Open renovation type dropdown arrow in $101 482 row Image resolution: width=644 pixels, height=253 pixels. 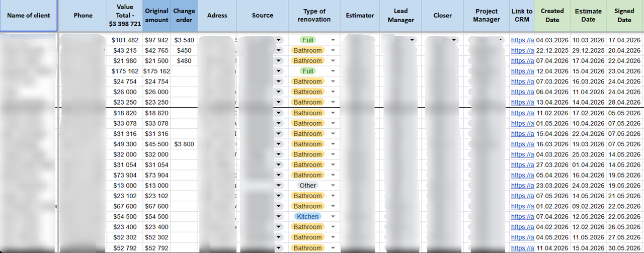tap(333, 40)
